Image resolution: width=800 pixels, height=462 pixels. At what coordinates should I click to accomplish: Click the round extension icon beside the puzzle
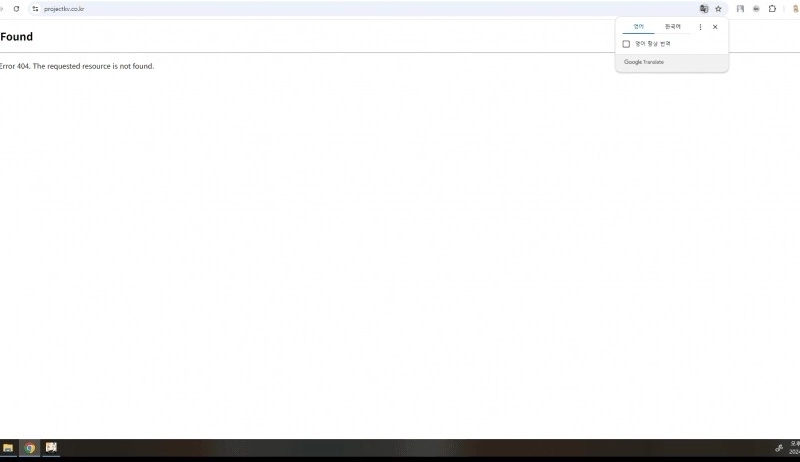click(756, 8)
